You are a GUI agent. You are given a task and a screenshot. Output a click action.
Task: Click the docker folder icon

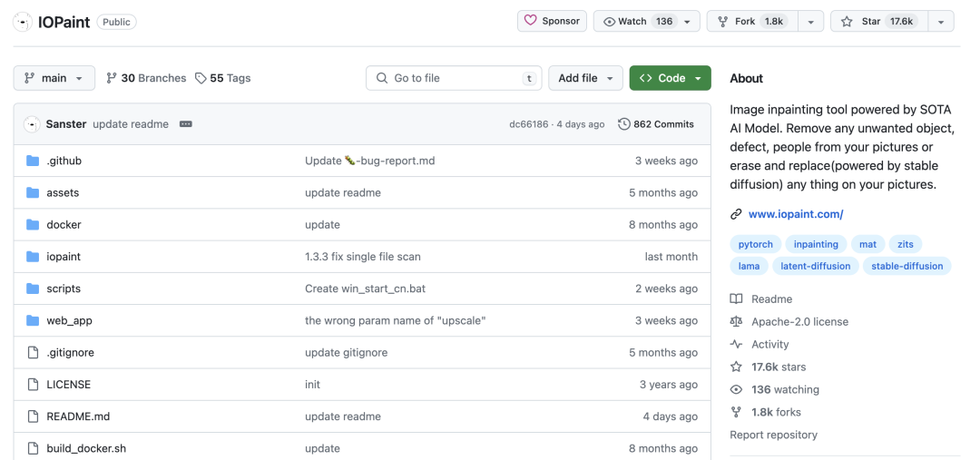(x=34, y=224)
